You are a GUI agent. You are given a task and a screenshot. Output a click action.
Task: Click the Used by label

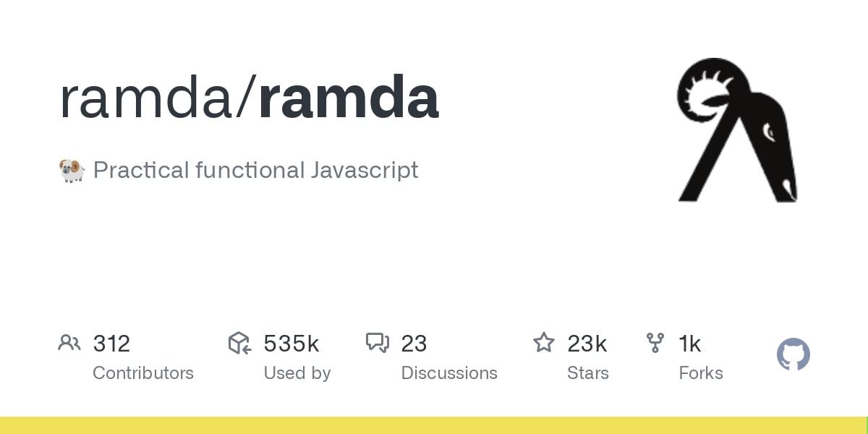(297, 373)
